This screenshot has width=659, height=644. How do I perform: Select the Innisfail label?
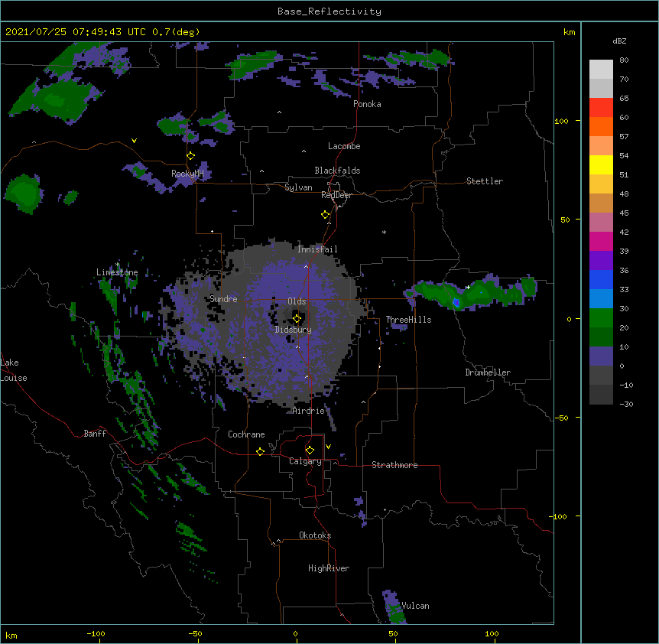(x=317, y=249)
